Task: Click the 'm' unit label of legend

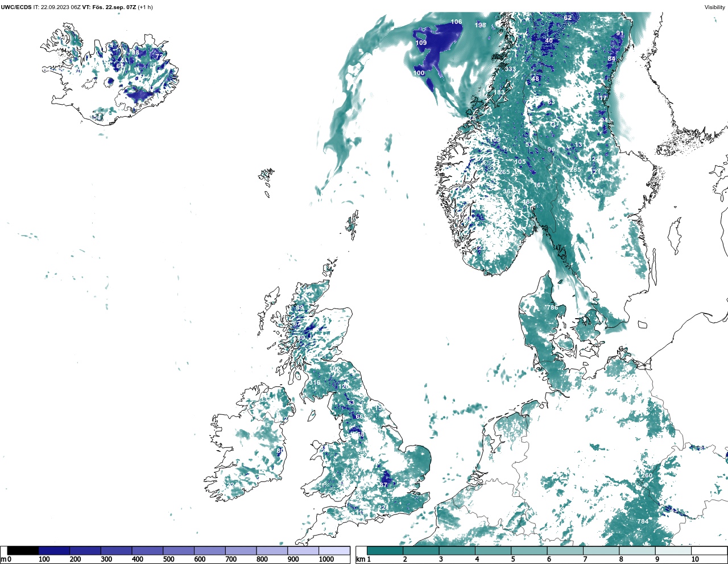Action: pyautogui.click(x=3, y=559)
